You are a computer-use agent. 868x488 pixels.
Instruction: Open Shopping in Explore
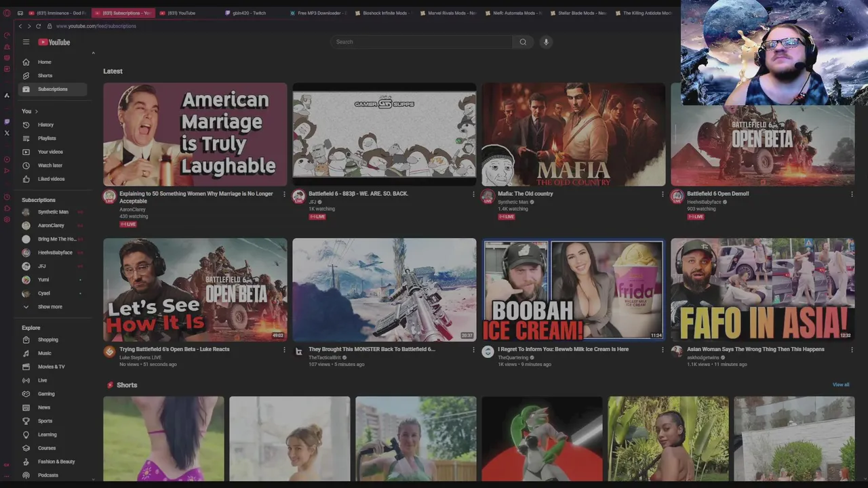pyautogui.click(x=53, y=340)
